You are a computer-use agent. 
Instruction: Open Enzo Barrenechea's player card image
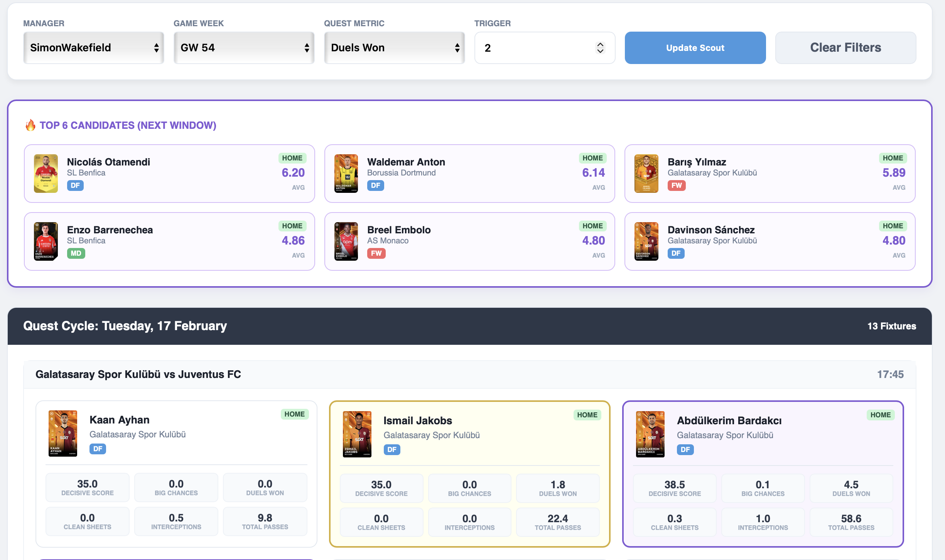pyautogui.click(x=46, y=241)
